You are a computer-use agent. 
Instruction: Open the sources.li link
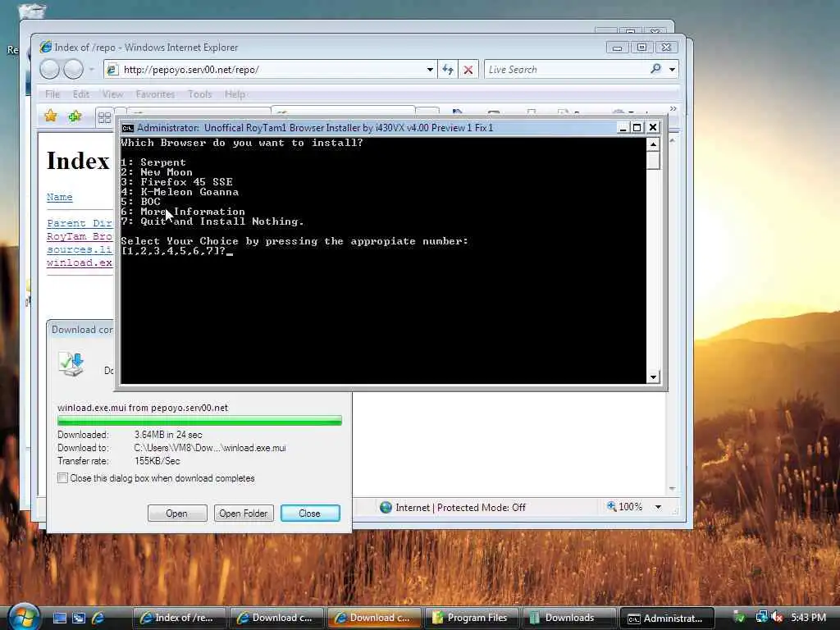coord(80,249)
